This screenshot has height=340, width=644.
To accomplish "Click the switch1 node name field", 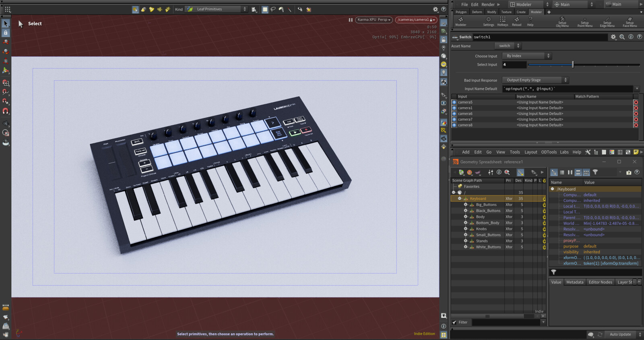I will click(x=540, y=37).
